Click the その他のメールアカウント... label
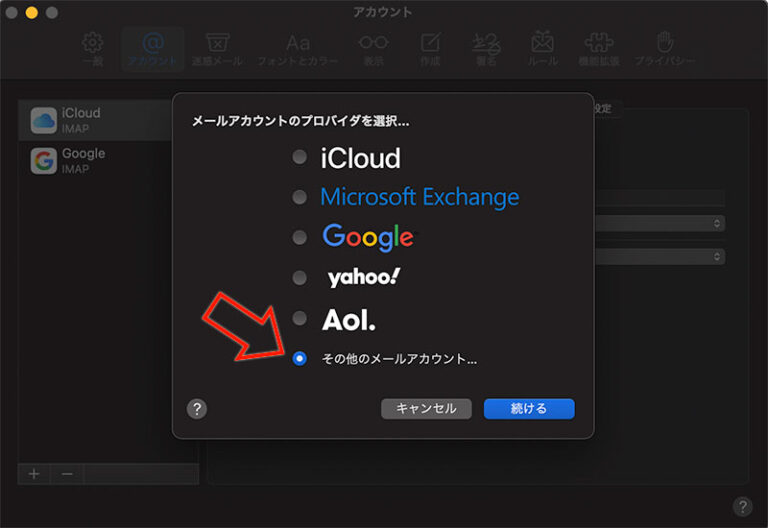The height and width of the screenshot is (528, 768). click(x=399, y=359)
